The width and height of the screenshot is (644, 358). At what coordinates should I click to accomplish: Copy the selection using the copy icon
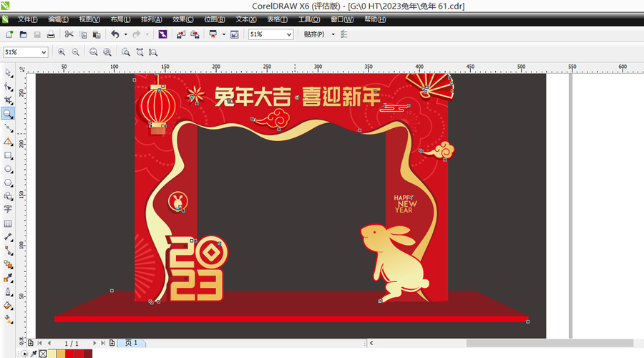point(83,34)
